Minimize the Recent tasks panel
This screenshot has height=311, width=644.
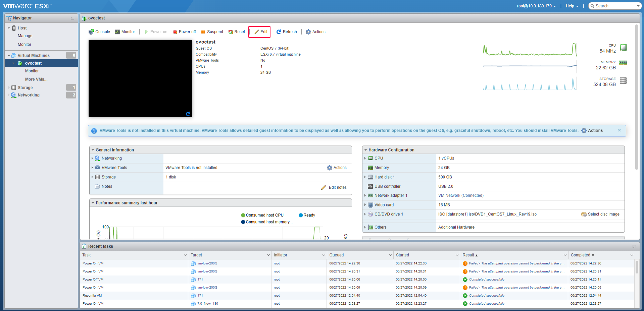coord(634,246)
